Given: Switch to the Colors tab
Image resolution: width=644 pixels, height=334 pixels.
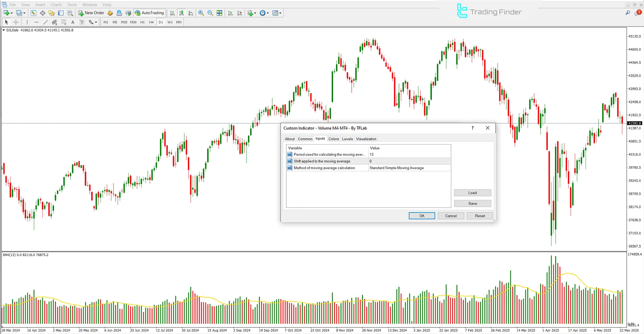Looking at the screenshot, I should click(x=334, y=138).
